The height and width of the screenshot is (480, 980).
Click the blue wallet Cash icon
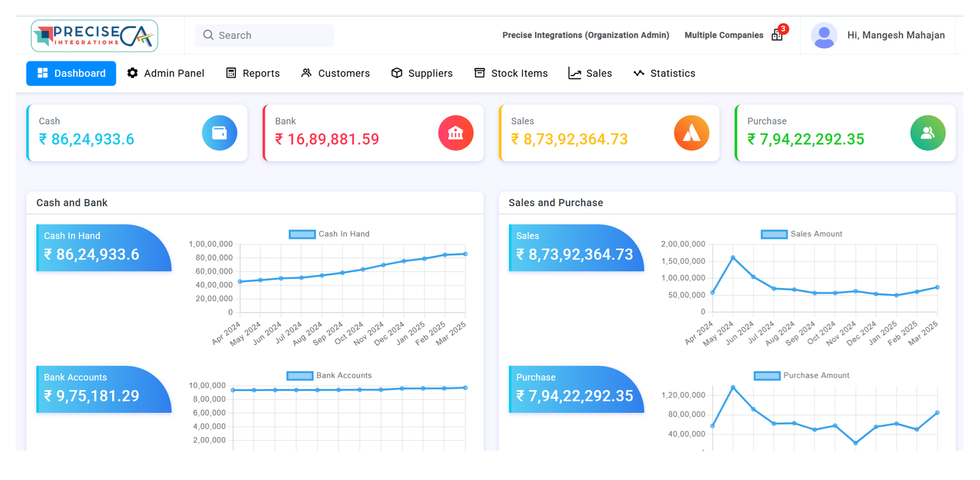(219, 133)
